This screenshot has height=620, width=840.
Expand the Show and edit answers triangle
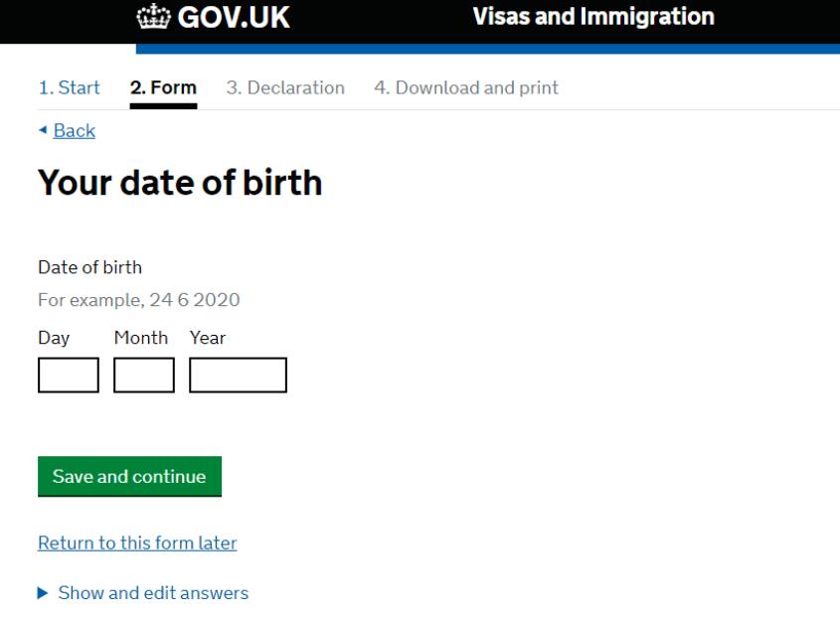(x=43, y=593)
